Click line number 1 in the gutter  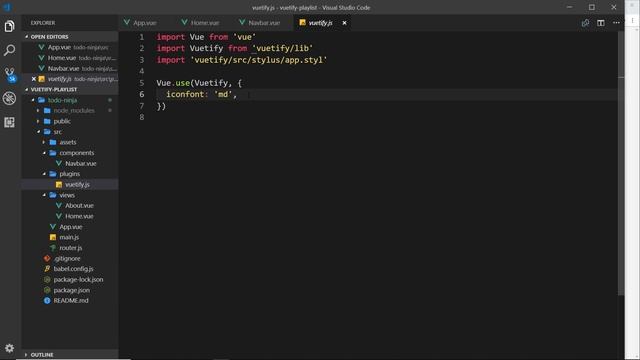point(142,37)
